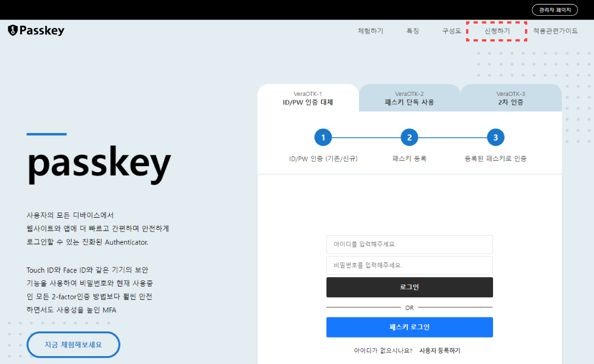
Task: Go to the 특징 menu item
Action: coord(412,31)
